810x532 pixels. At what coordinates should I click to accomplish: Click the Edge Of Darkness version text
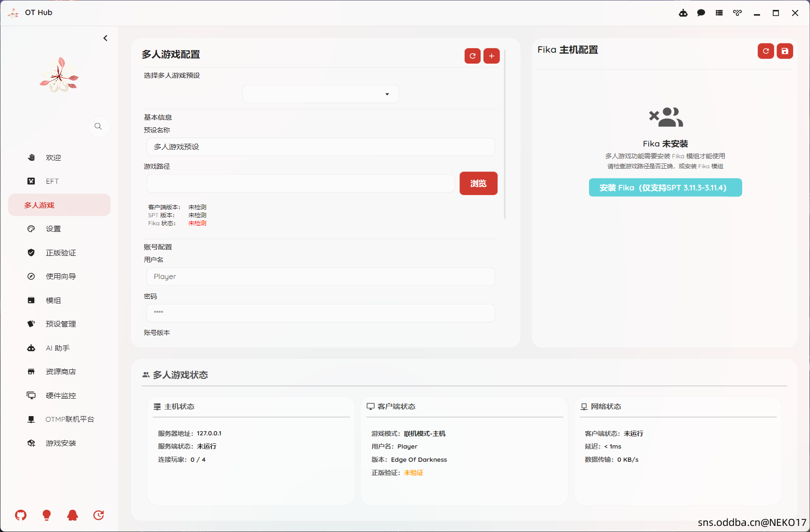pos(419,459)
